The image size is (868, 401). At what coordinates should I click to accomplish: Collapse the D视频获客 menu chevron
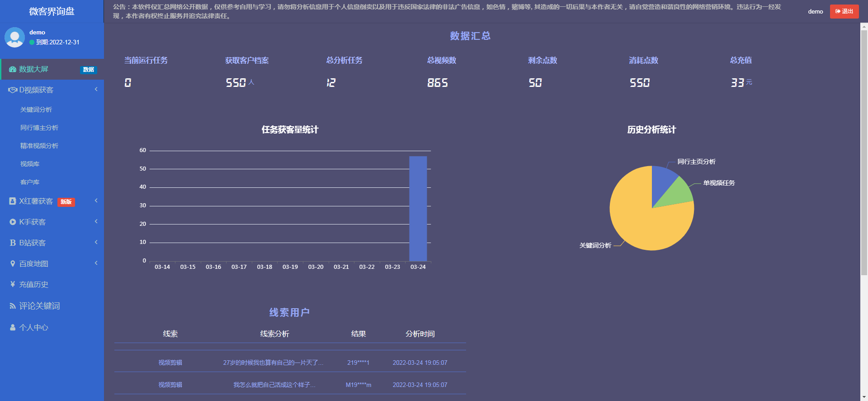[x=96, y=90]
